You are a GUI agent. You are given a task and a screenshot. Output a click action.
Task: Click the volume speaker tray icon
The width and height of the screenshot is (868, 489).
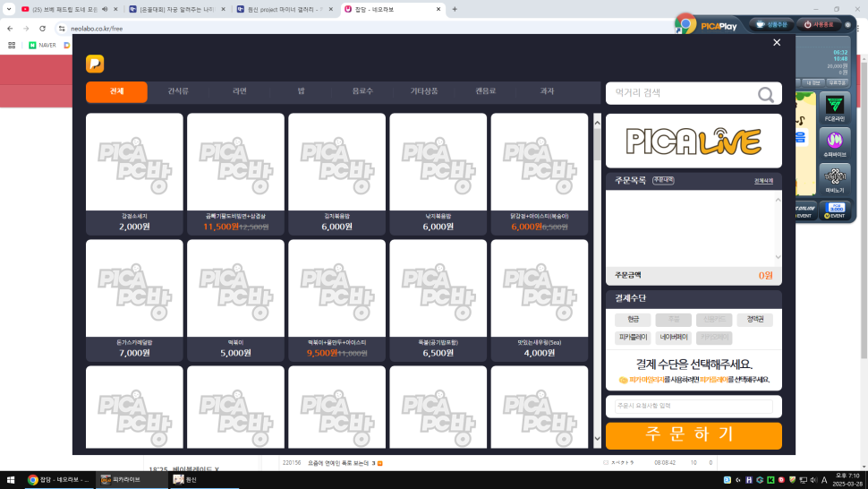tap(813, 480)
